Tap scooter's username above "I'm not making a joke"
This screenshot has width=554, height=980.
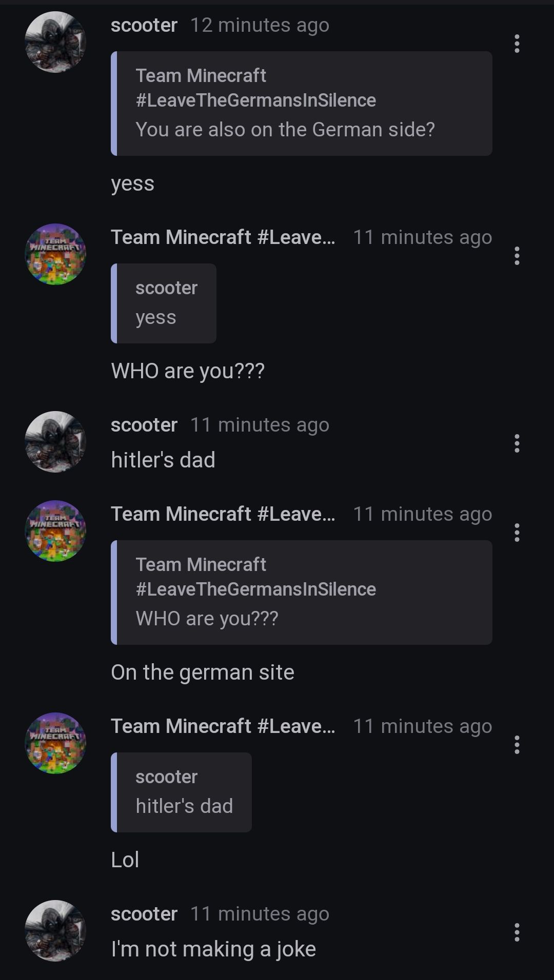tap(144, 914)
